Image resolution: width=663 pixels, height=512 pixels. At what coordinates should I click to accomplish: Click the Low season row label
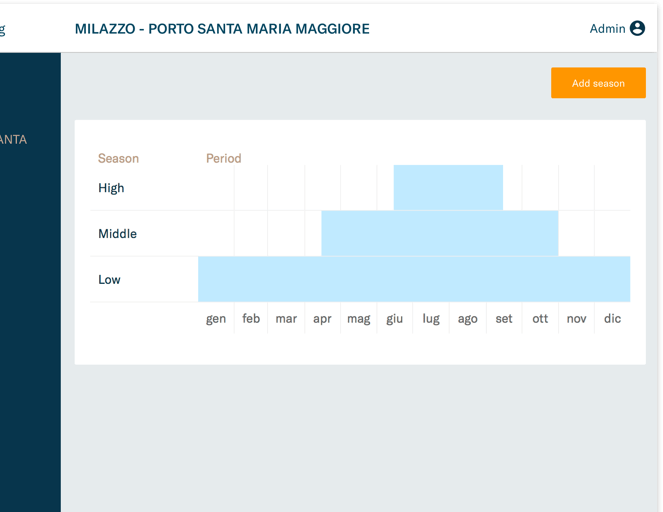point(110,279)
